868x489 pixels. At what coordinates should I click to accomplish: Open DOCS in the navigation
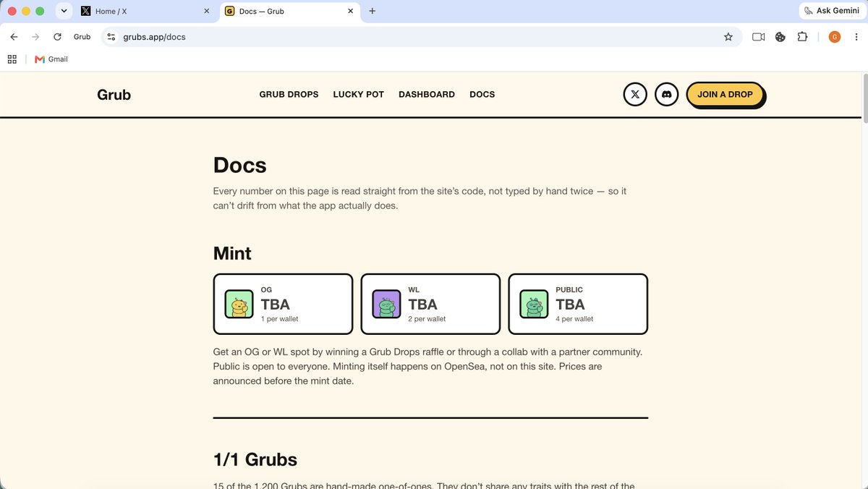[x=482, y=94]
